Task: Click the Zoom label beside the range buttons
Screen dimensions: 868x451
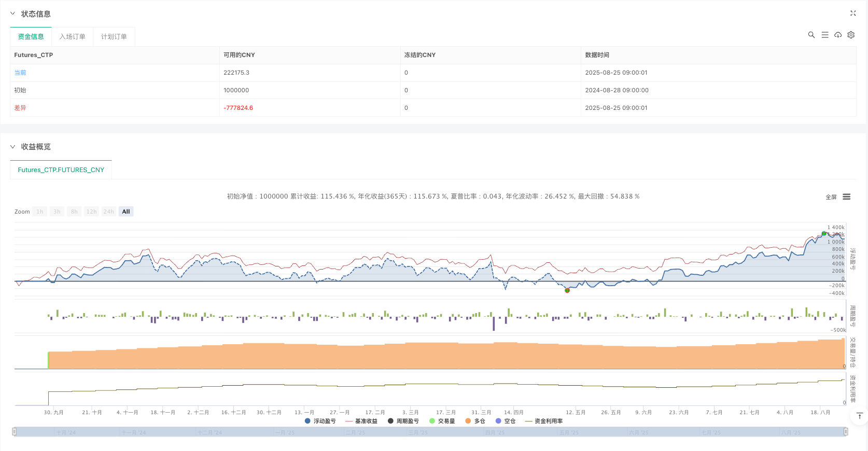Action: [22, 212]
